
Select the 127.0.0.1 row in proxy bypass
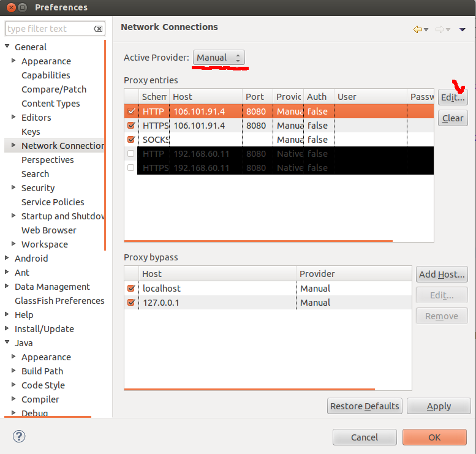click(x=268, y=303)
